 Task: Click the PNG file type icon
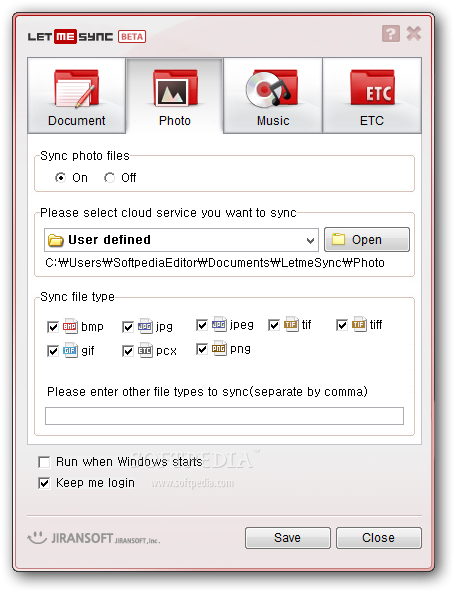coord(219,348)
